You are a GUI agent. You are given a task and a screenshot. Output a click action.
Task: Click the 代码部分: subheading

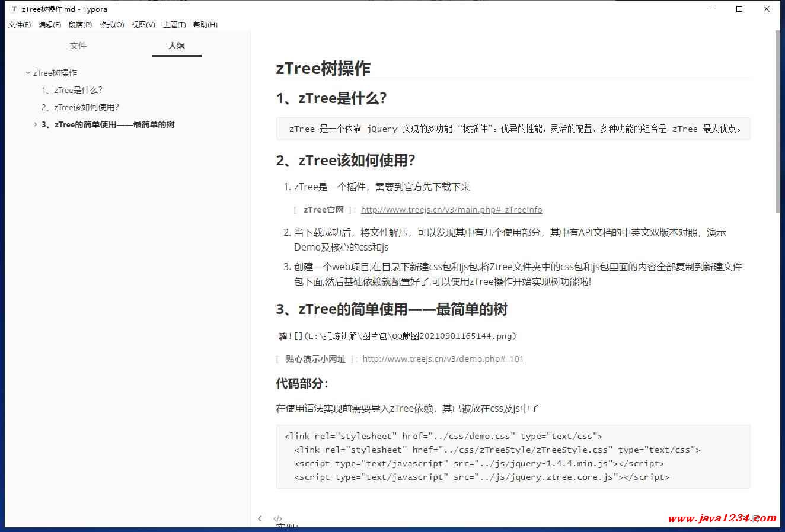[x=302, y=383]
